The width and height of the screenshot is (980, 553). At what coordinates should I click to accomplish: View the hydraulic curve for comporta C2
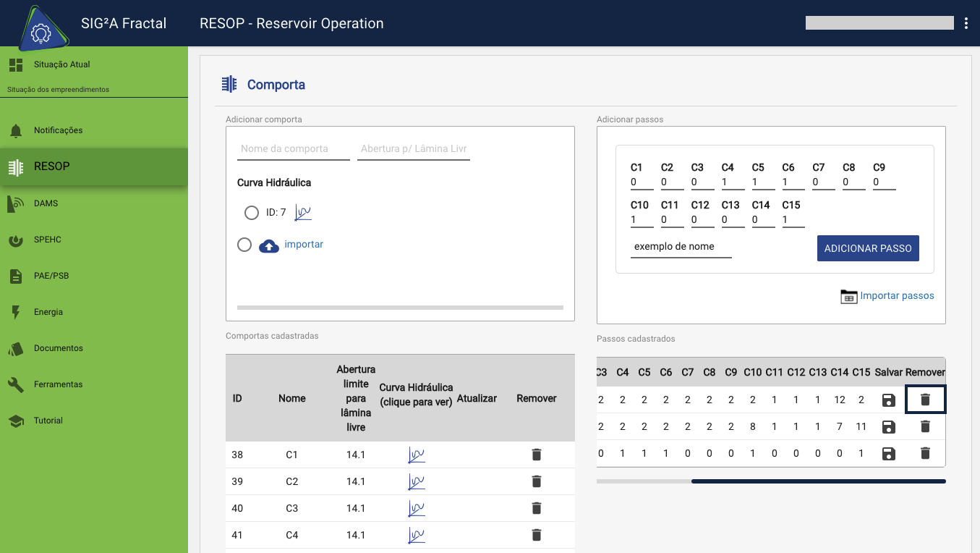pyautogui.click(x=416, y=481)
